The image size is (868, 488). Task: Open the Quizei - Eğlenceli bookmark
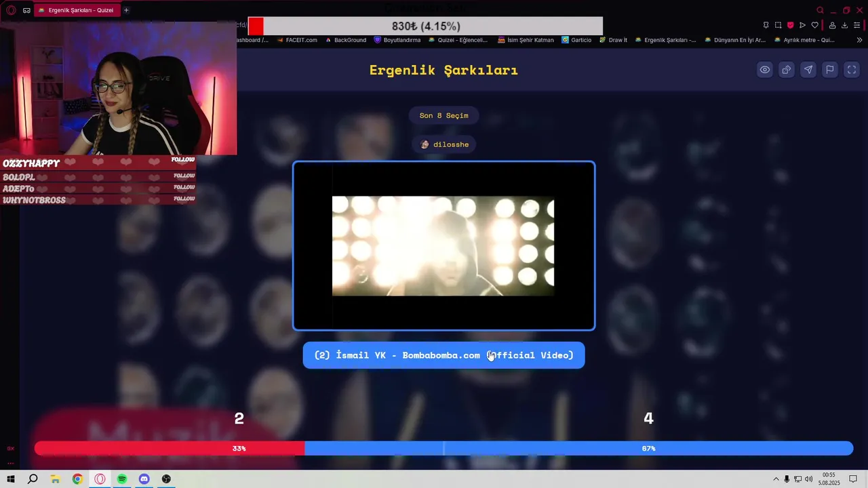(458, 40)
